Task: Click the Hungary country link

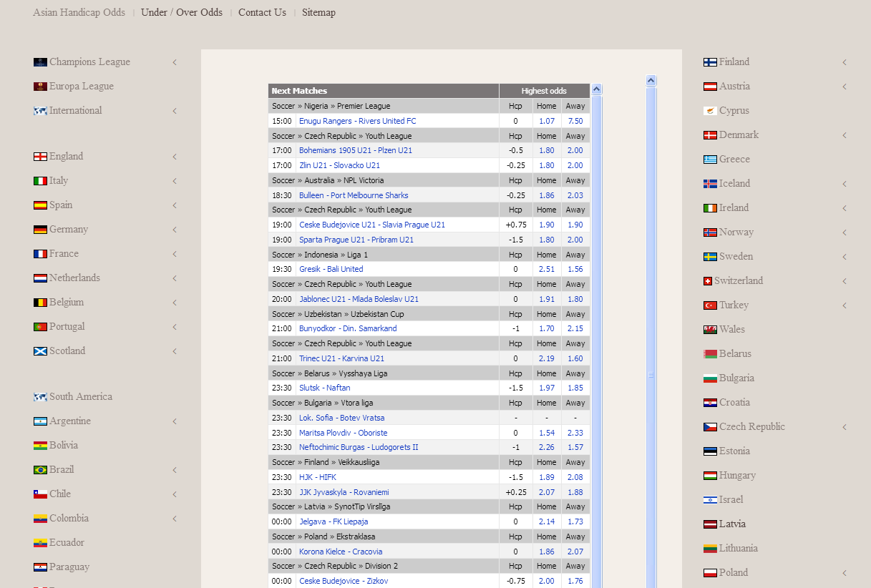Action: click(737, 475)
